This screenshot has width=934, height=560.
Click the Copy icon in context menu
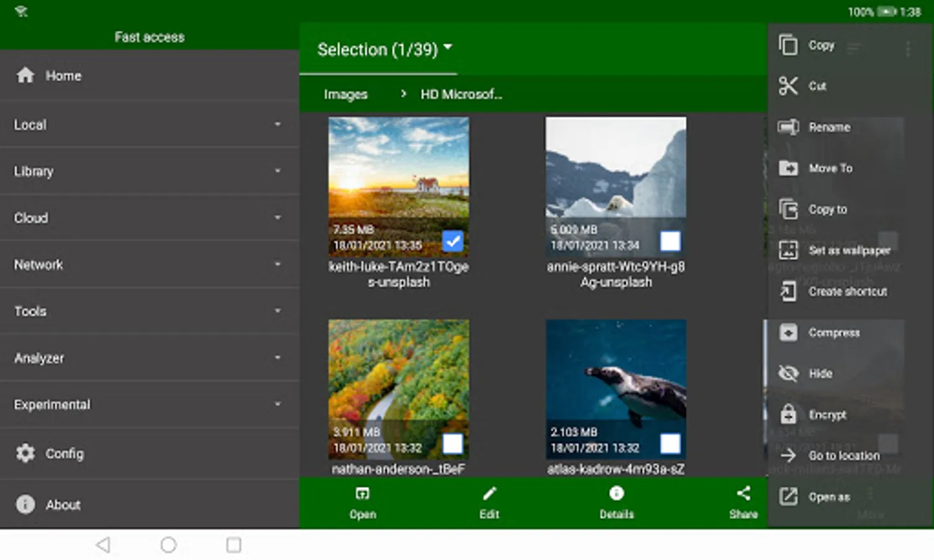pyautogui.click(x=788, y=45)
